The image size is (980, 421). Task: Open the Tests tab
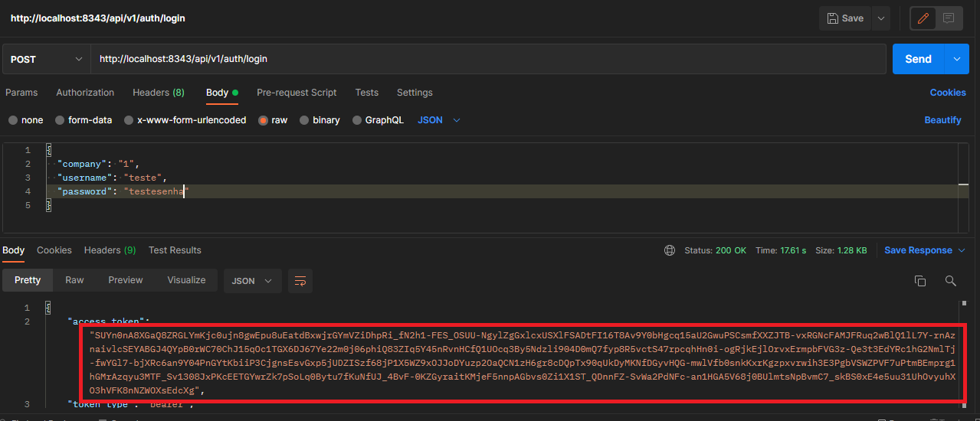coord(367,93)
